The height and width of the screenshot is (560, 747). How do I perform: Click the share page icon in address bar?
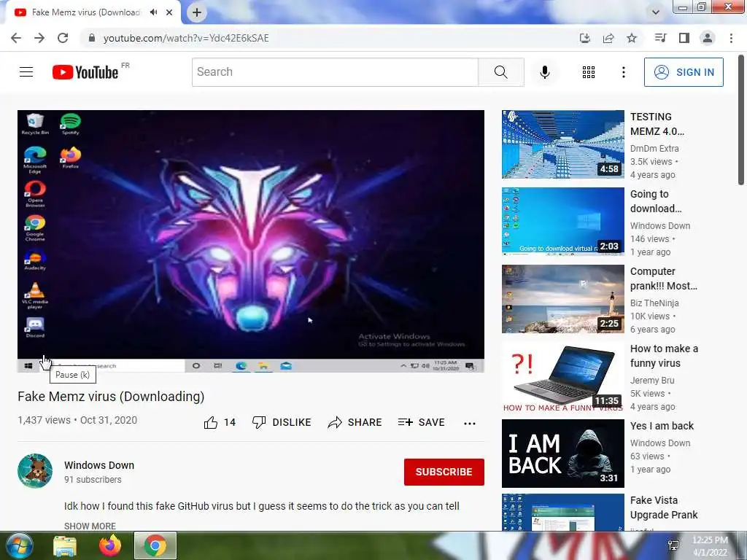click(608, 38)
